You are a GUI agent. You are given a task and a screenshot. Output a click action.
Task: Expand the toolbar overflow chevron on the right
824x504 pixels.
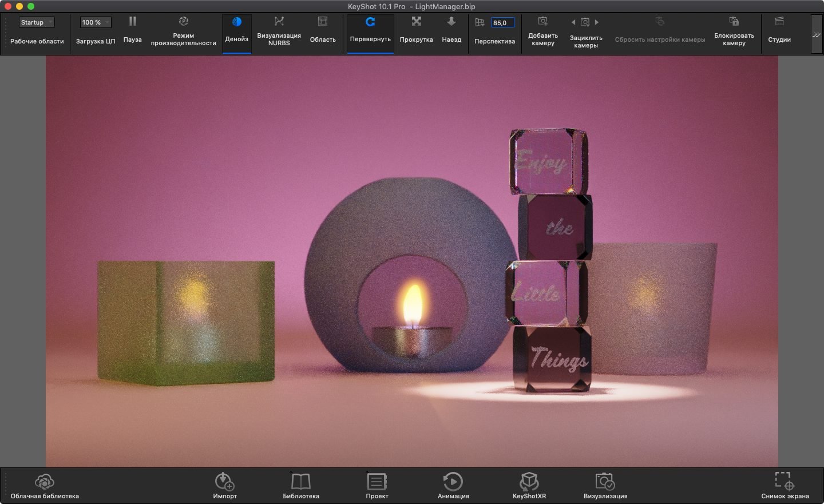click(x=817, y=33)
